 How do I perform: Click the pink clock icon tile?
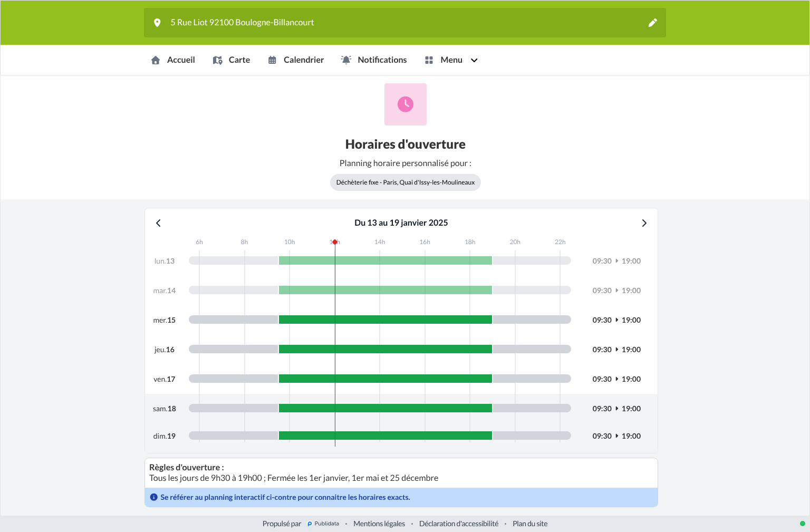406,104
